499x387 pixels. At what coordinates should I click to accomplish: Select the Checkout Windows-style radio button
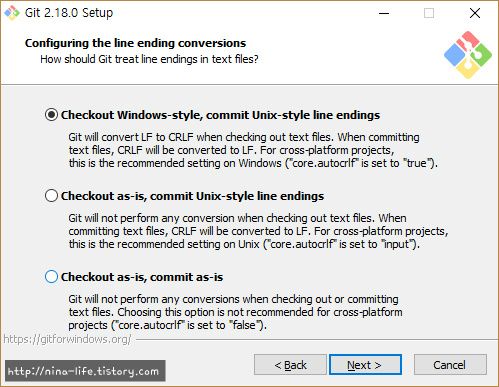pos(51,115)
